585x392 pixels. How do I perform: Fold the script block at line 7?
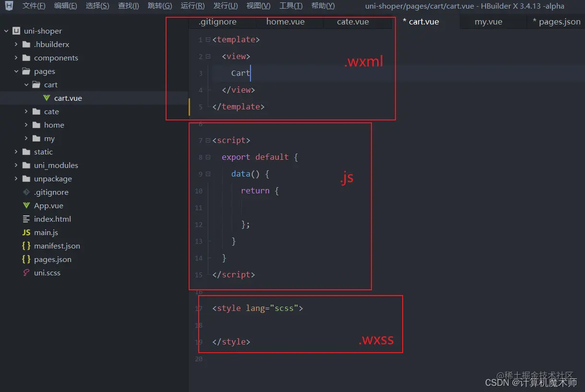(x=208, y=141)
